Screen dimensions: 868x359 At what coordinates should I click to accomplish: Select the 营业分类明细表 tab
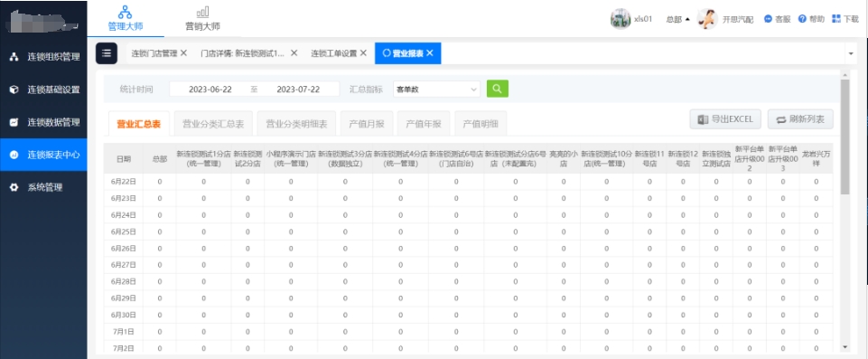(297, 124)
